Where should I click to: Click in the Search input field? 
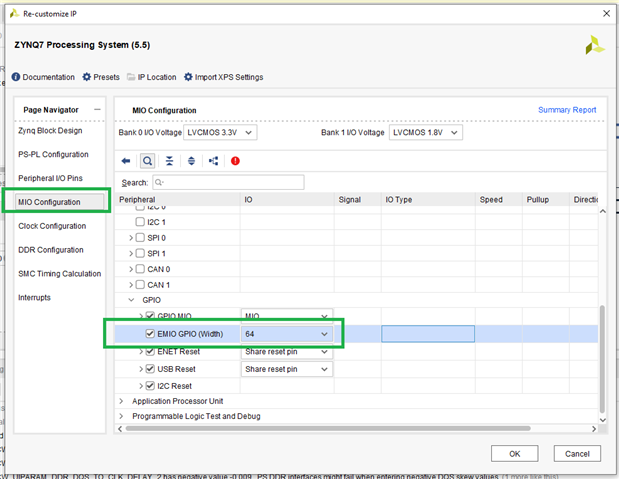pos(228,183)
